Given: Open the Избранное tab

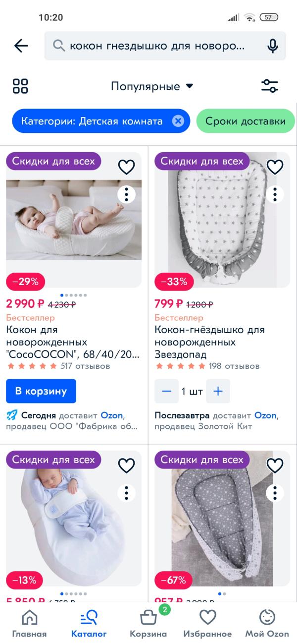Looking at the screenshot, I should [x=207, y=624].
